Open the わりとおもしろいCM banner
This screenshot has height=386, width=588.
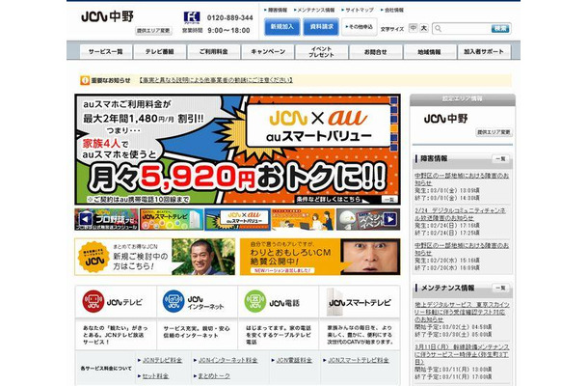[320, 257]
